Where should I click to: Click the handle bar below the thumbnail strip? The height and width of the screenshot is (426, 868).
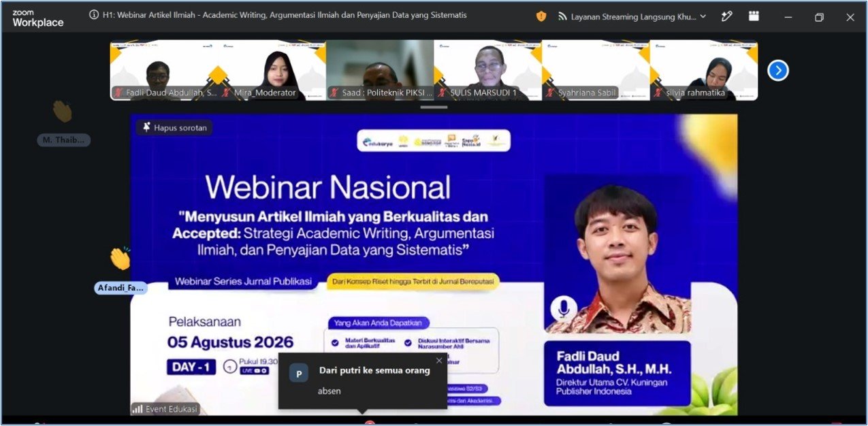(434, 107)
